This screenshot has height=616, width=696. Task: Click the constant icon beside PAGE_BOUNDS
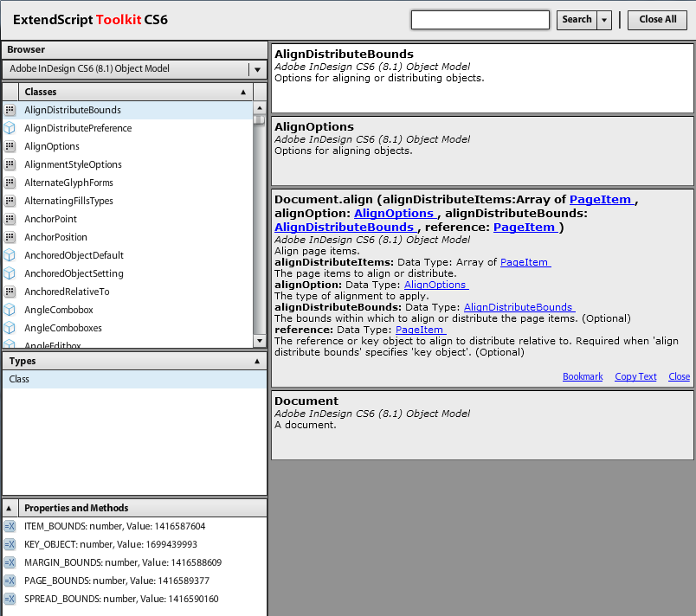click(10, 581)
